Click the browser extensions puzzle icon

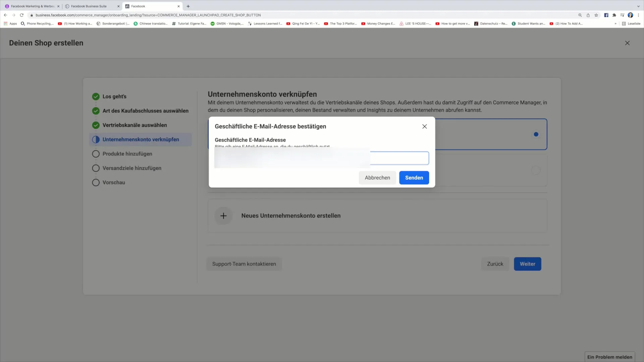[614, 15]
